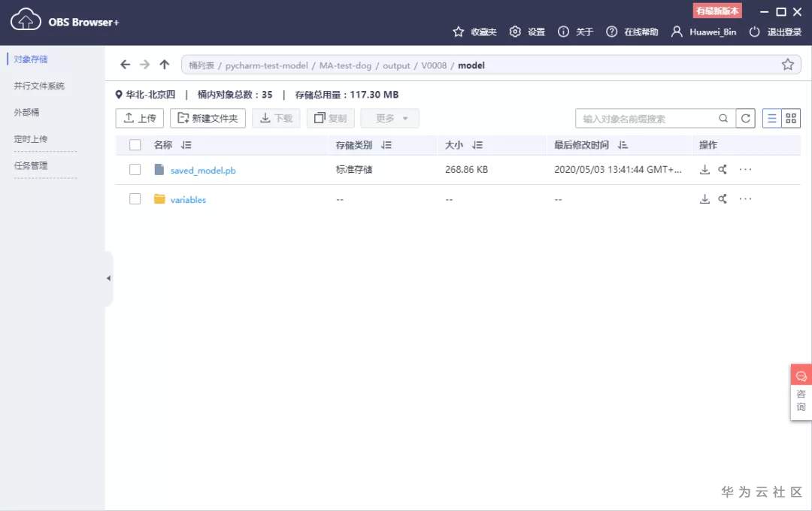Click the variables yellow folder icon
812x511 pixels.
tap(159, 199)
